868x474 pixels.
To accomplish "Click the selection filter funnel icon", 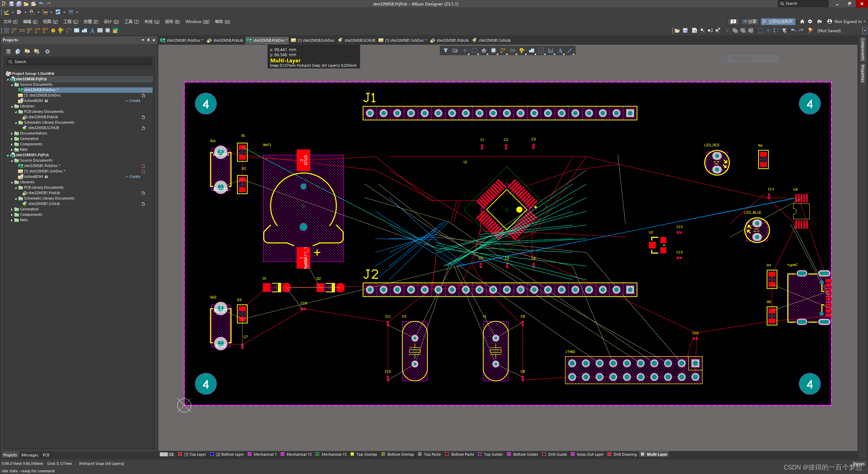I will pos(446,51).
